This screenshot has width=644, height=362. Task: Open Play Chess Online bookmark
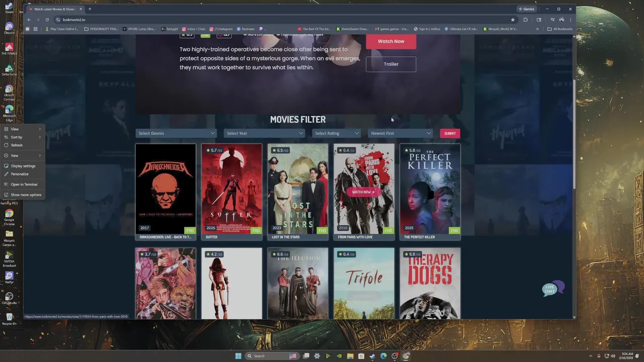(x=61, y=29)
